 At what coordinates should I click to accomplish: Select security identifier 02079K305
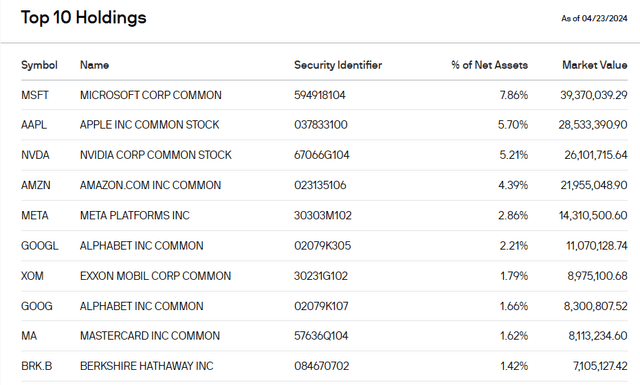click(x=322, y=246)
